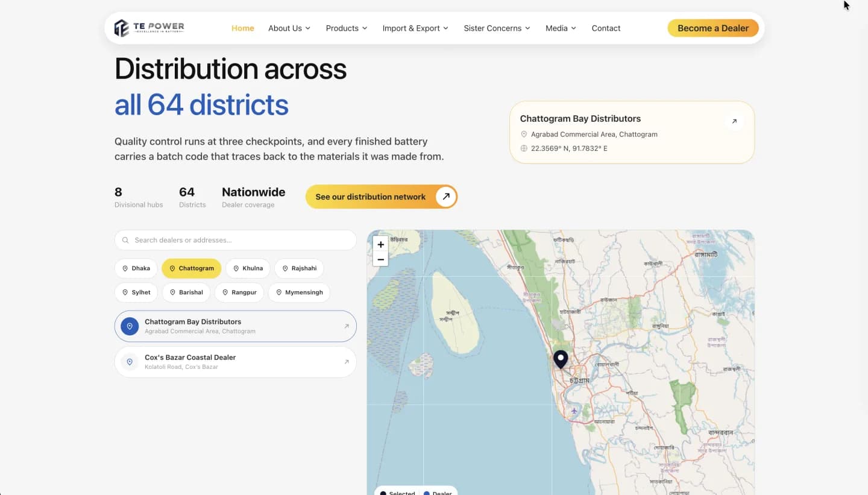Expand the Import & Export menu

(415, 28)
